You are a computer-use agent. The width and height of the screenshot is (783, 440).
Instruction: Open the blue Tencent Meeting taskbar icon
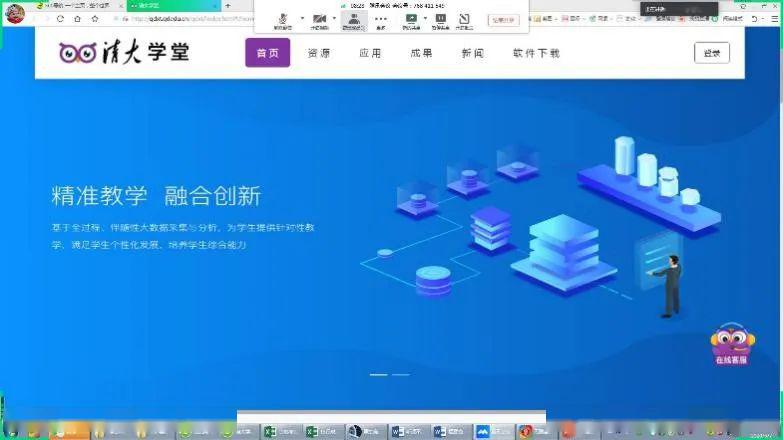coord(493,431)
